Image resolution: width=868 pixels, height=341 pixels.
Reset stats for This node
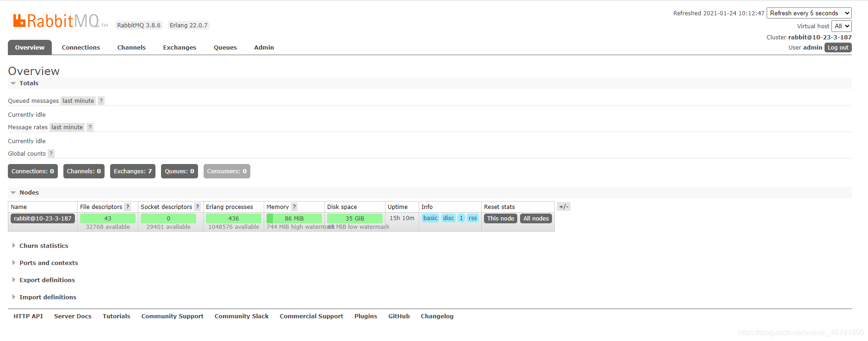click(x=501, y=219)
